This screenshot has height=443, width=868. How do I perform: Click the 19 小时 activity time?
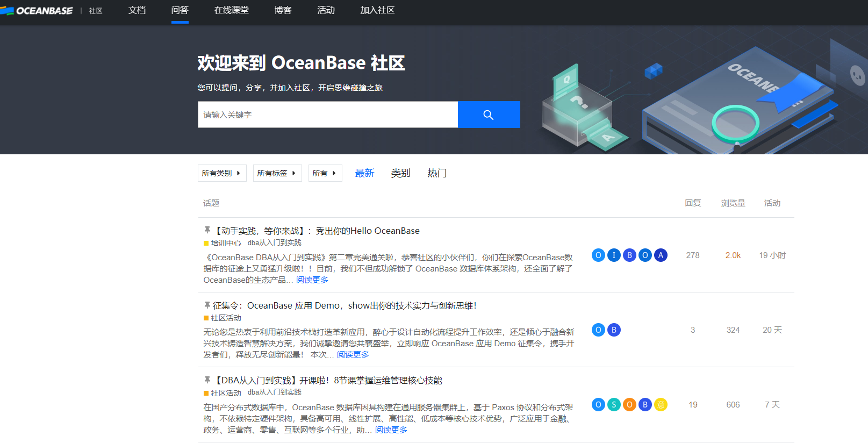772,255
